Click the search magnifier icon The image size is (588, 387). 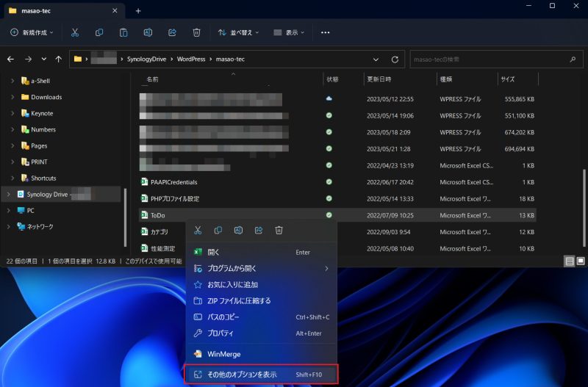point(573,59)
